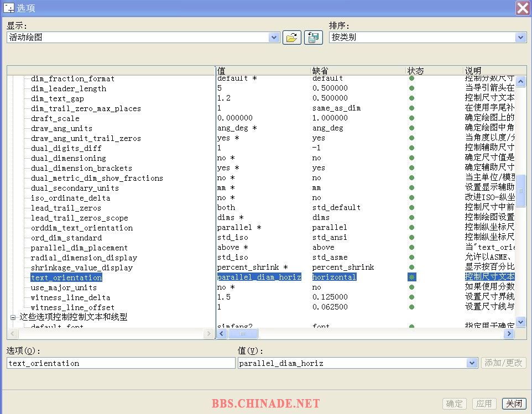Click default cell std_ansi
532x414 pixels.
[x=330, y=237]
